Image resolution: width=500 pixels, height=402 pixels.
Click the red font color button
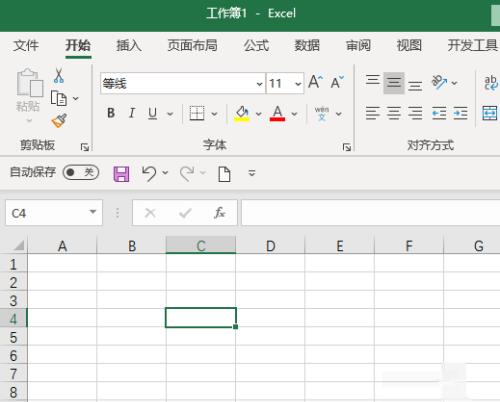(277, 114)
